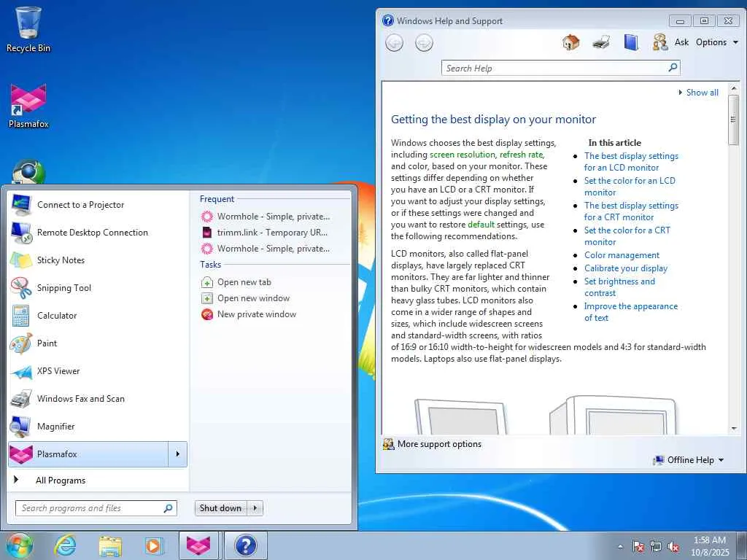This screenshot has height=560, width=747.
Task: Select the Plasmafox desktop shortcut
Action: tap(28, 106)
